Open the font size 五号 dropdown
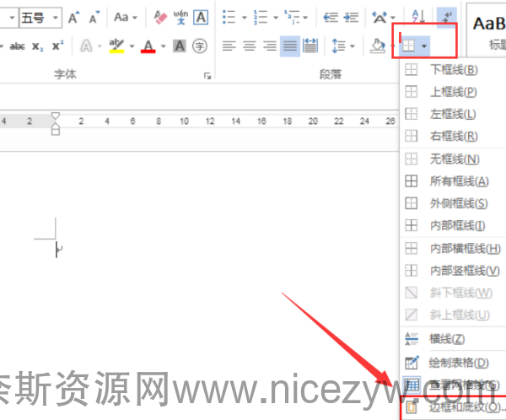The image size is (506, 420). pos(56,17)
